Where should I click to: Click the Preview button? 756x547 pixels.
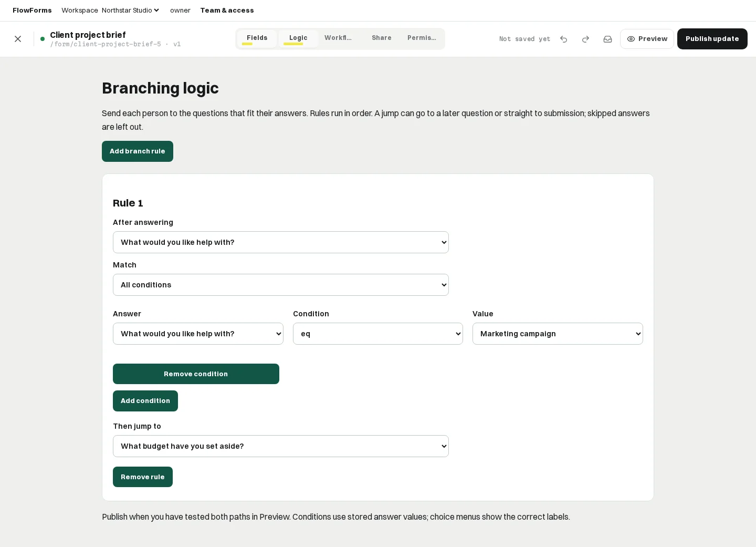click(x=647, y=39)
